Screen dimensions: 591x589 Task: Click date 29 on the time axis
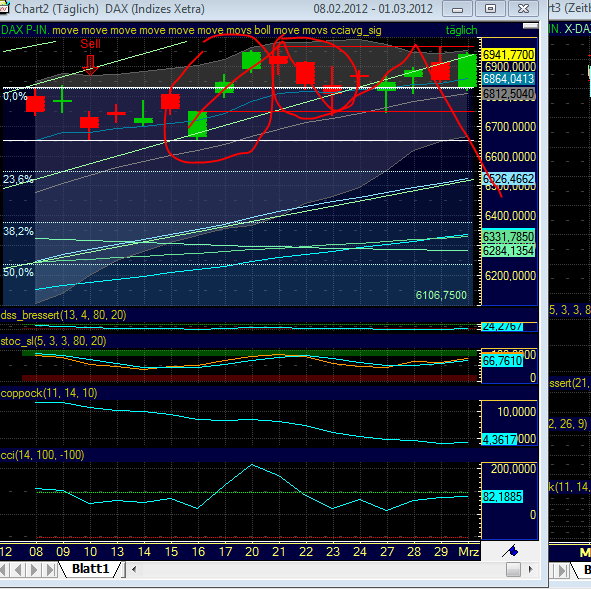click(441, 552)
